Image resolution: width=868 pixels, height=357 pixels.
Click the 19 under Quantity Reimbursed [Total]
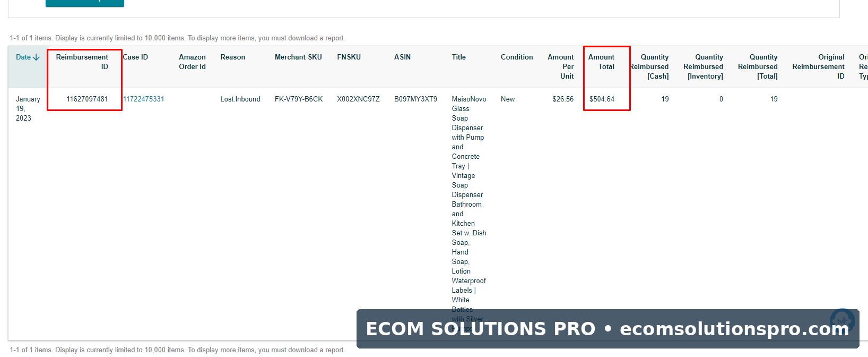click(774, 99)
